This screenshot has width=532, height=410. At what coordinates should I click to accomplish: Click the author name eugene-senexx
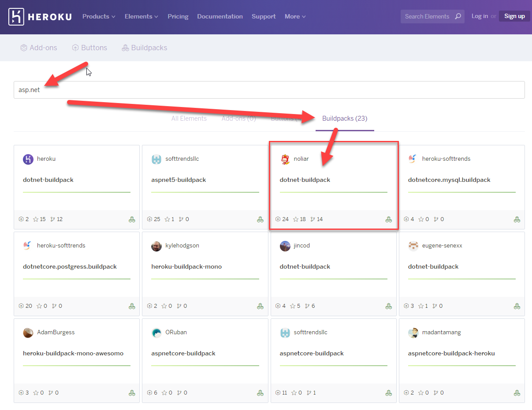tap(442, 246)
